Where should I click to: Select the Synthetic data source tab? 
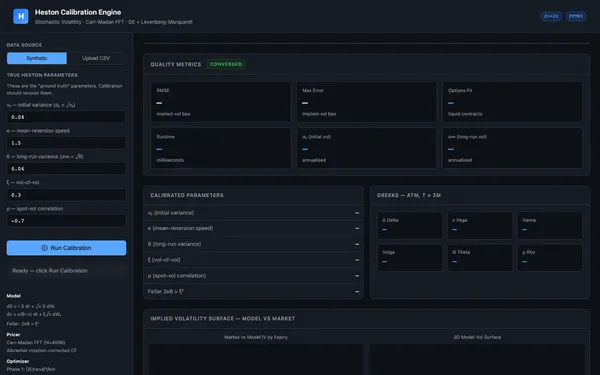pyautogui.click(x=37, y=58)
